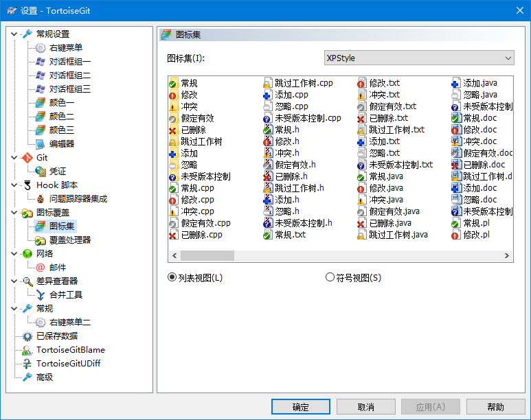Collapse the 常规 tree node
Image resolution: width=531 pixels, height=420 pixels.
pyautogui.click(x=14, y=309)
